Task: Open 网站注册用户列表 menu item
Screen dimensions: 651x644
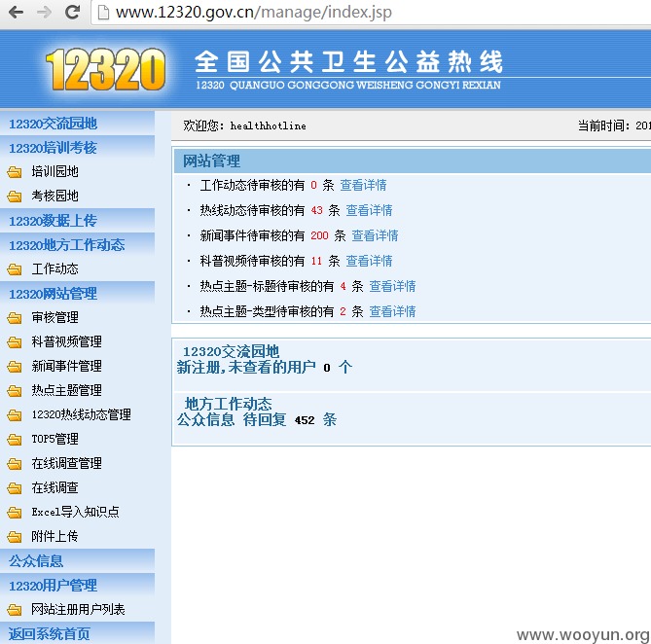Action: (78, 609)
